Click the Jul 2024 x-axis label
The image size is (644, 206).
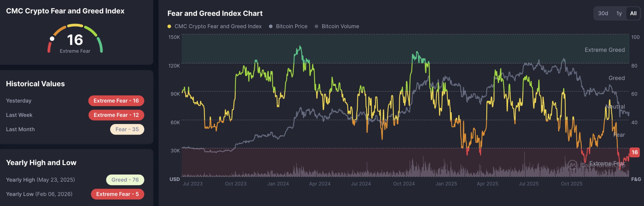coord(361,184)
